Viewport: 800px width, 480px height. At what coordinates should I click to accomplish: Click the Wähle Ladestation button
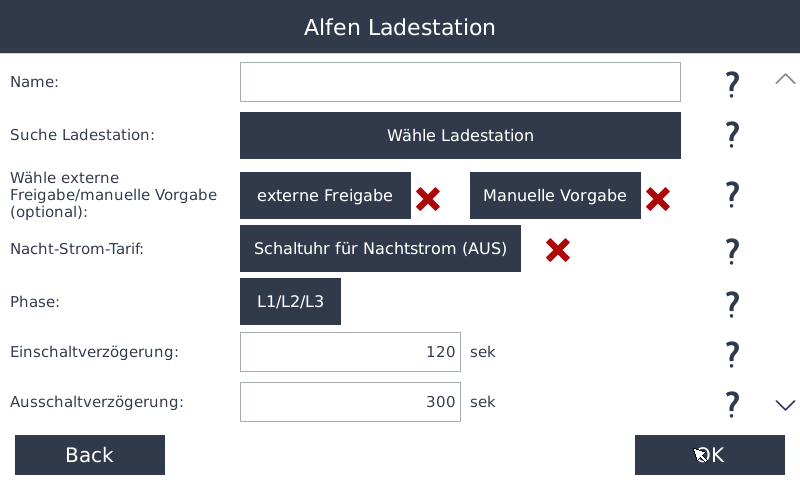(x=460, y=135)
